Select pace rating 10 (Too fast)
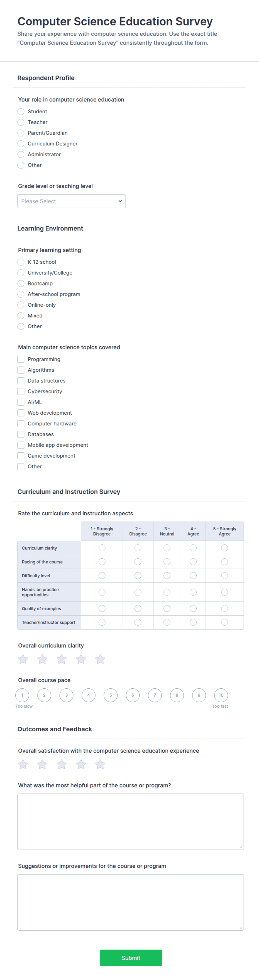The image size is (259, 980). click(x=221, y=695)
